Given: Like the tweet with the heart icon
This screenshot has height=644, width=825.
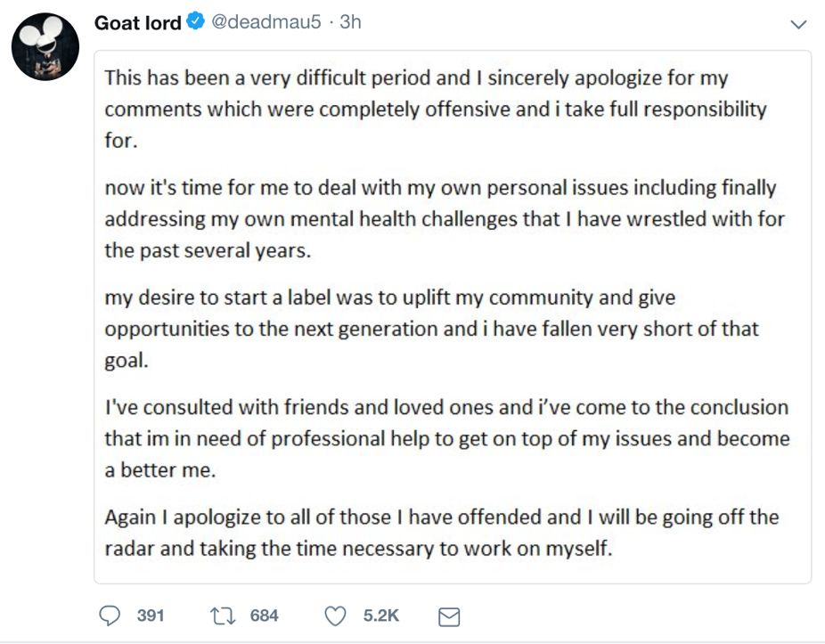Looking at the screenshot, I should (x=336, y=615).
